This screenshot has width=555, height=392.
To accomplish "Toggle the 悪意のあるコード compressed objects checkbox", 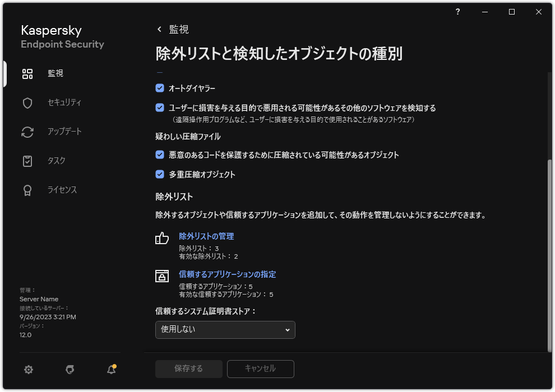I will [159, 155].
